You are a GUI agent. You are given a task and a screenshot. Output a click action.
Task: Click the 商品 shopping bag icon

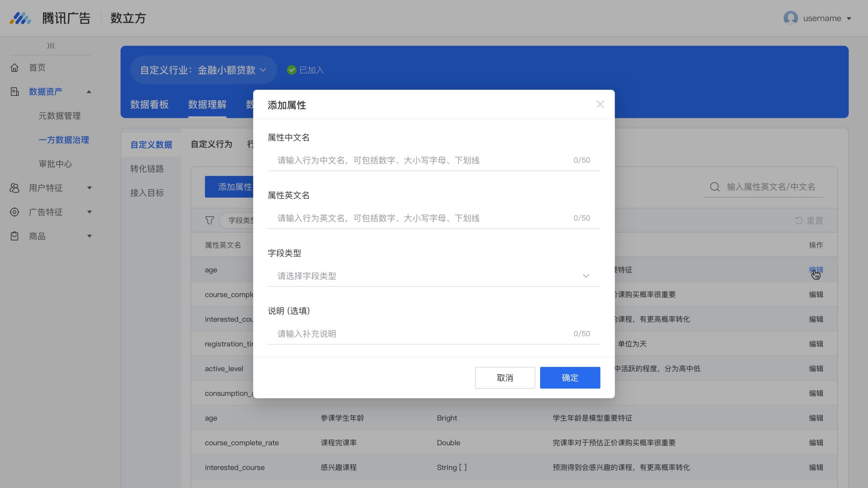point(14,236)
